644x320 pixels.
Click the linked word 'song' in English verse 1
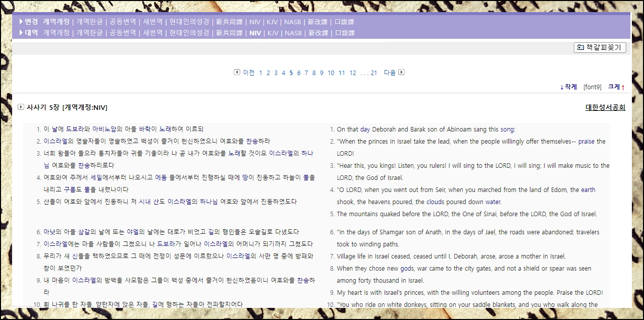coord(507,130)
